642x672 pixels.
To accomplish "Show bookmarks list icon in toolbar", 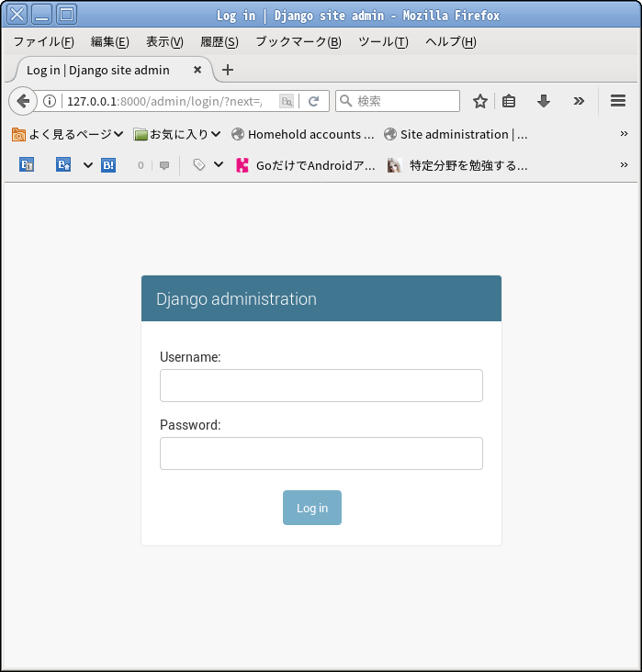I will [x=509, y=101].
